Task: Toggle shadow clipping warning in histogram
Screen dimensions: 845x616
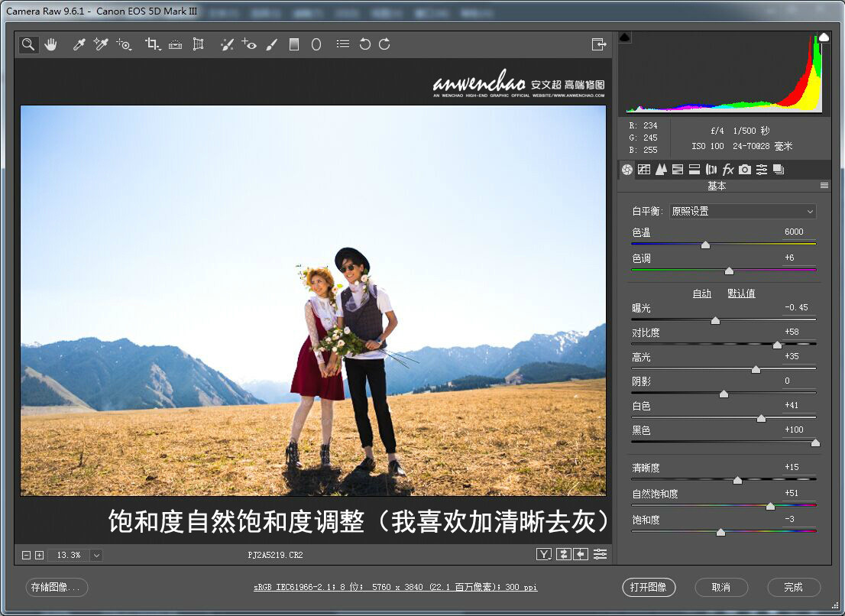Action: click(625, 37)
